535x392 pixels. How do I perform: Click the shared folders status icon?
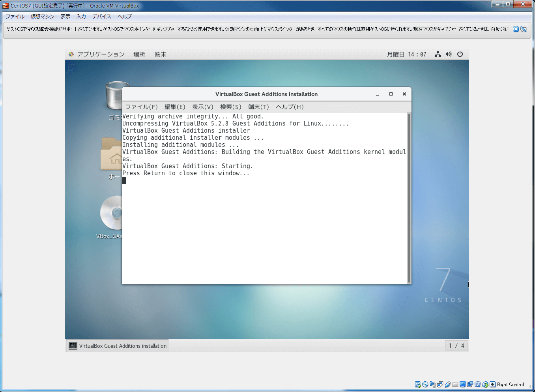pos(455,384)
